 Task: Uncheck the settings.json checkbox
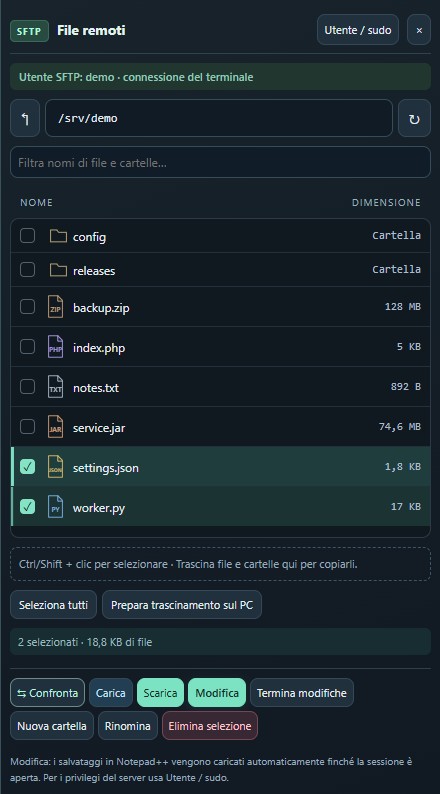(27, 466)
